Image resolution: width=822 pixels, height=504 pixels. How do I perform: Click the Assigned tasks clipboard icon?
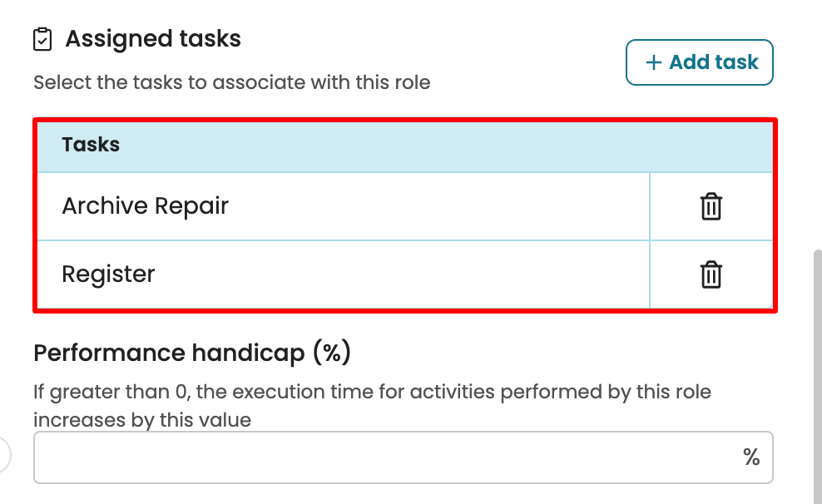tap(42, 39)
